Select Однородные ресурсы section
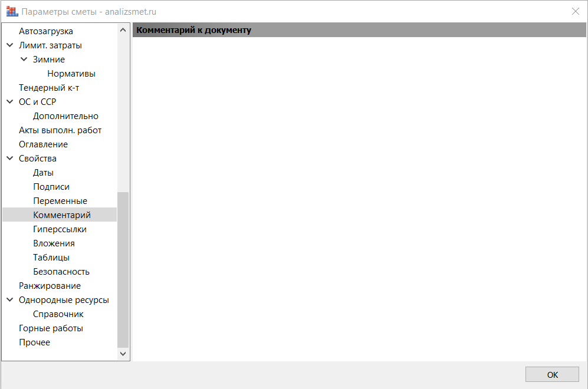 pos(64,300)
